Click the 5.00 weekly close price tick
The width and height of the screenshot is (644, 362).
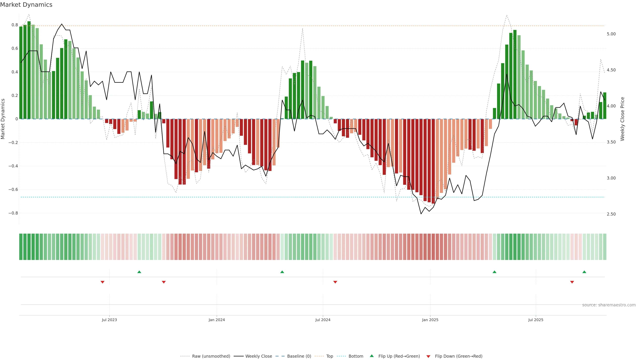tap(611, 34)
